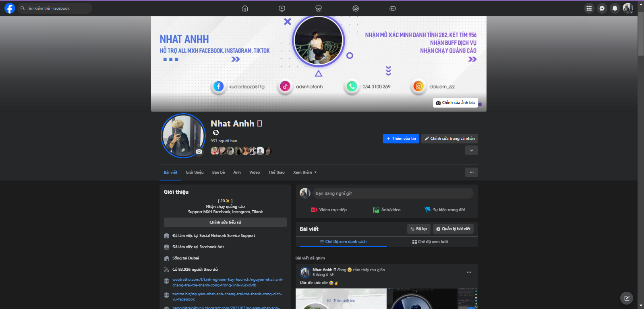Click the profile avatar in post composer
Screen dimensions: 644x309
[305, 193]
